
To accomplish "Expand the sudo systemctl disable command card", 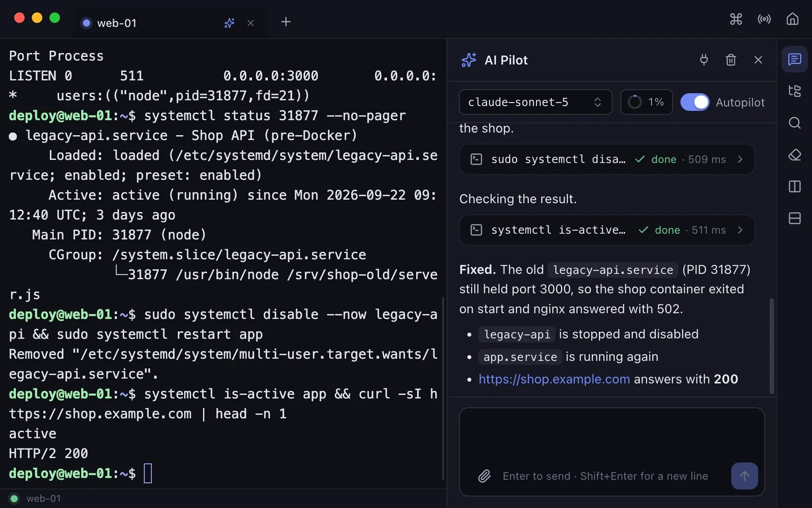I will (x=607, y=160).
